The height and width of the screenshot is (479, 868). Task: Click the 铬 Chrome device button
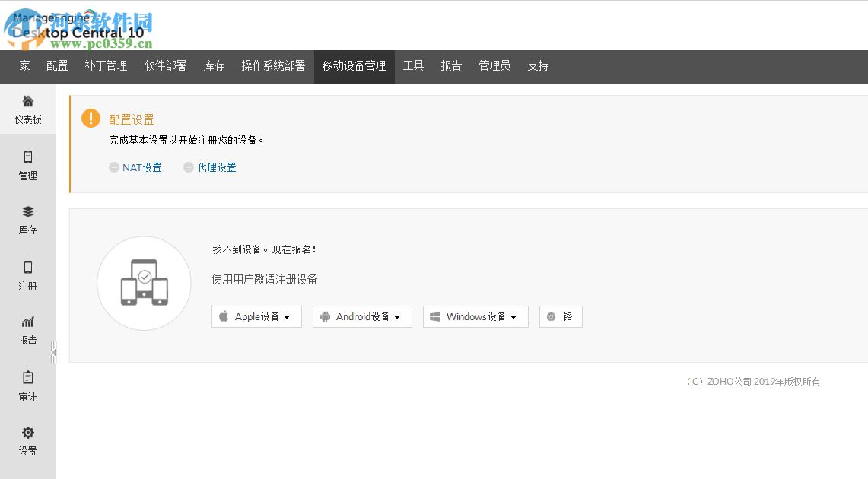[x=561, y=316]
